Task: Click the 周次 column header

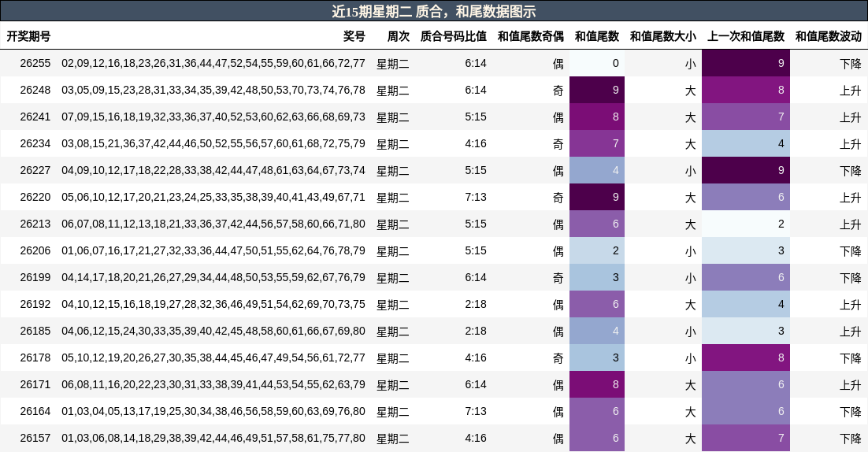Action: [x=399, y=36]
